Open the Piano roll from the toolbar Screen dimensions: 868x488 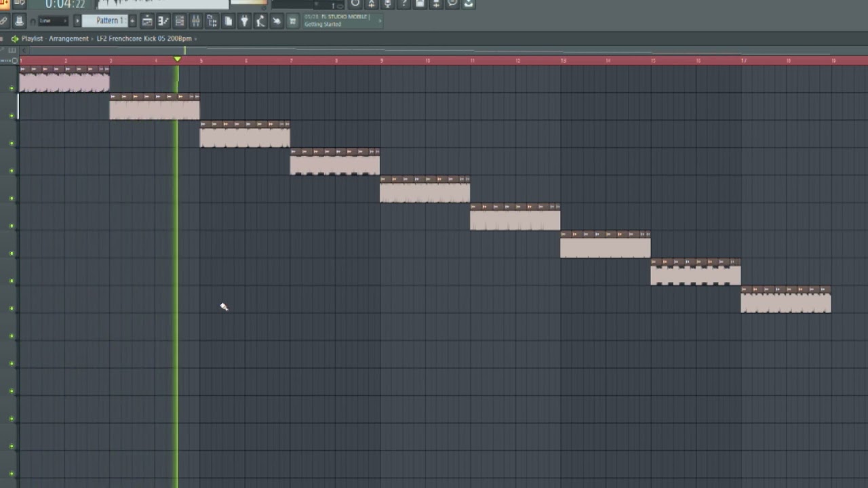[x=163, y=21]
